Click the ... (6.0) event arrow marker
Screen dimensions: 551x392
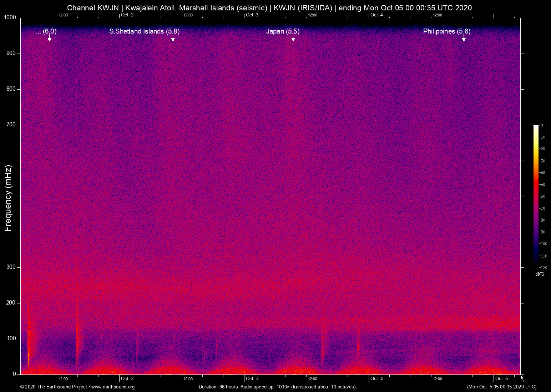(49, 39)
